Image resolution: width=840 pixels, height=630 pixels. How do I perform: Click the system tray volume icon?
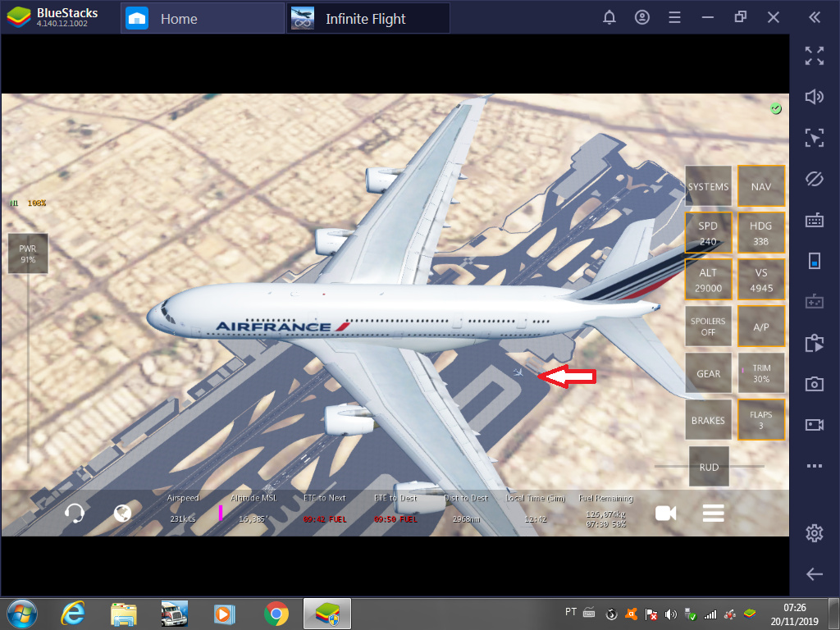(x=670, y=614)
